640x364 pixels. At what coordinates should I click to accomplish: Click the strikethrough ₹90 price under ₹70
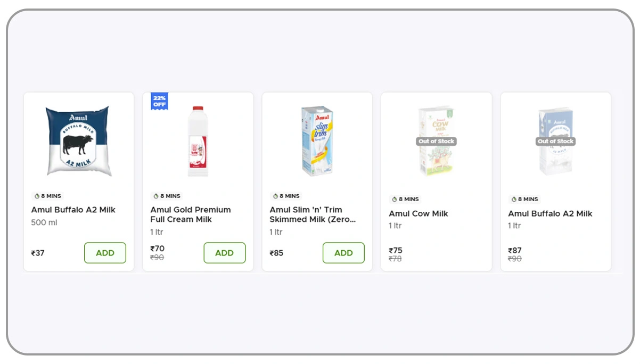tap(157, 257)
